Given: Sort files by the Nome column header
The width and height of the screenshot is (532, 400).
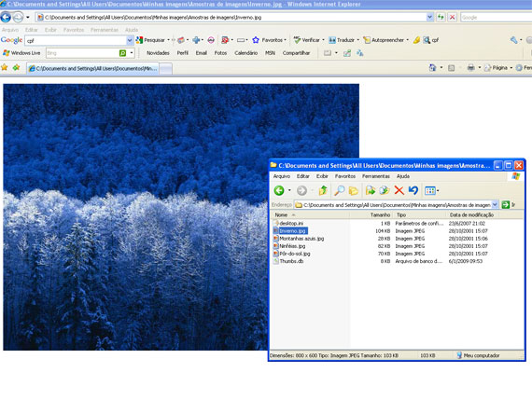Looking at the screenshot, I should (311, 214).
